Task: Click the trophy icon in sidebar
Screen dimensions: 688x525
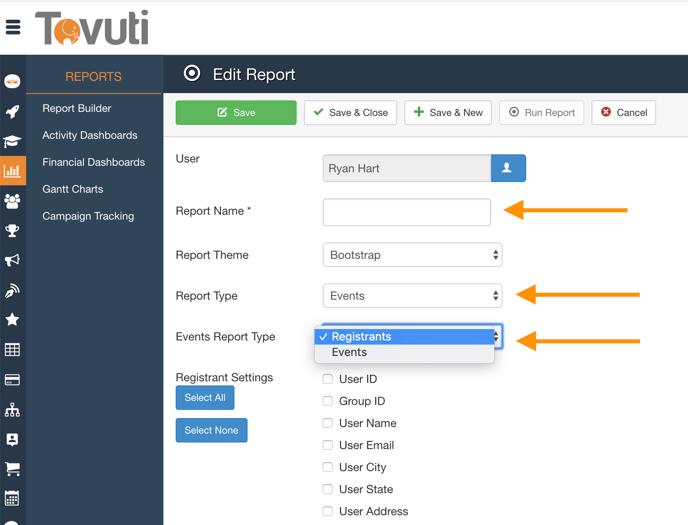Action: (x=12, y=231)
